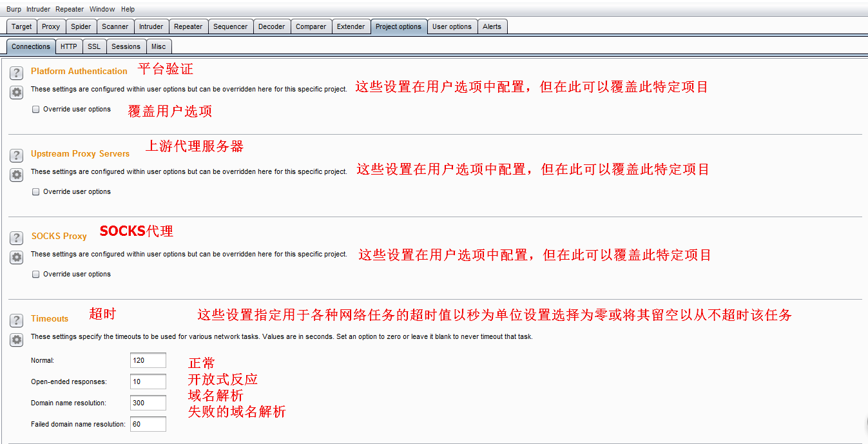Click the Upstream Proxy Servers heading

point(80,154)
